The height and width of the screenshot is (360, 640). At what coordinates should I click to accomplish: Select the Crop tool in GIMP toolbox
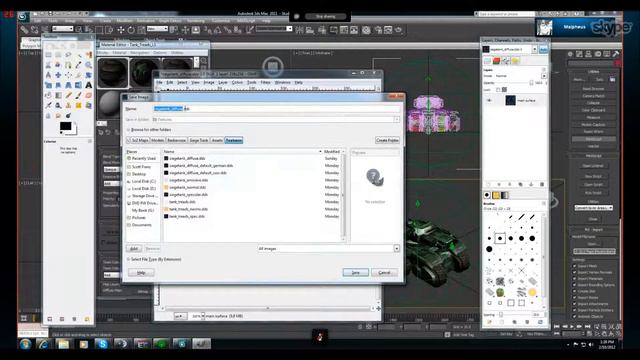(x=78, y=75)
